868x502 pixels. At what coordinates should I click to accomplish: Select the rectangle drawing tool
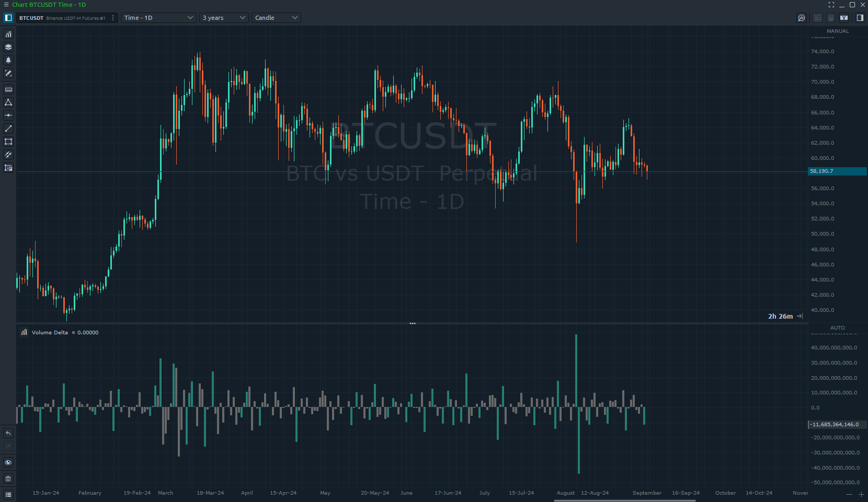pyautogui.click(x=8, y=142)
